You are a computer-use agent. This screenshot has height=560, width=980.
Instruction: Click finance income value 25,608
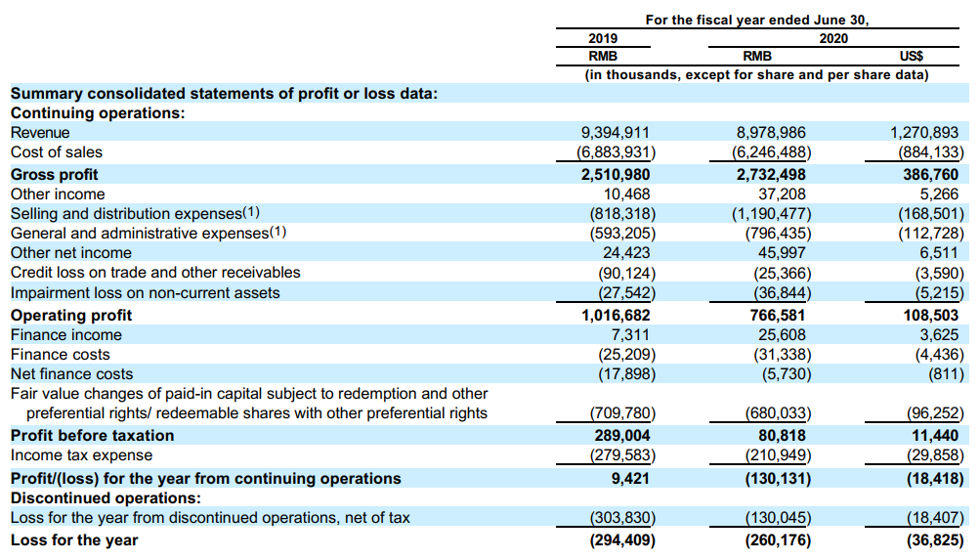click(x=782, y=334)
